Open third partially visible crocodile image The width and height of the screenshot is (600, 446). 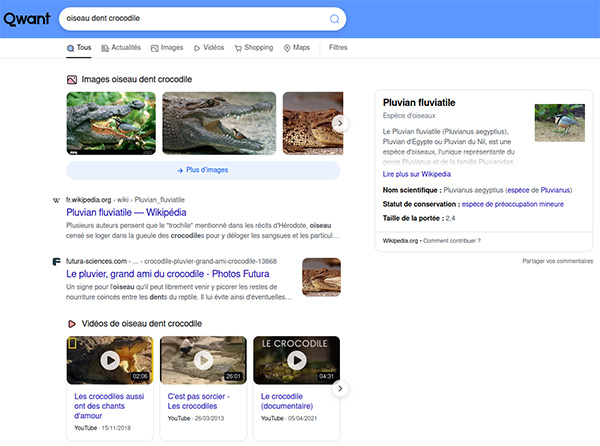(x=313, y=123)
